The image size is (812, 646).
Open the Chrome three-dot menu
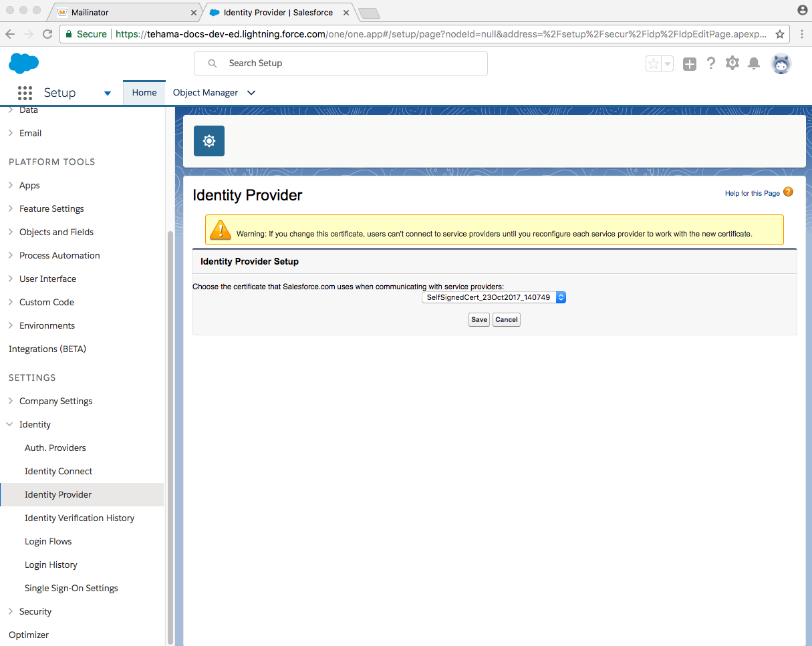tap(801, 34)
